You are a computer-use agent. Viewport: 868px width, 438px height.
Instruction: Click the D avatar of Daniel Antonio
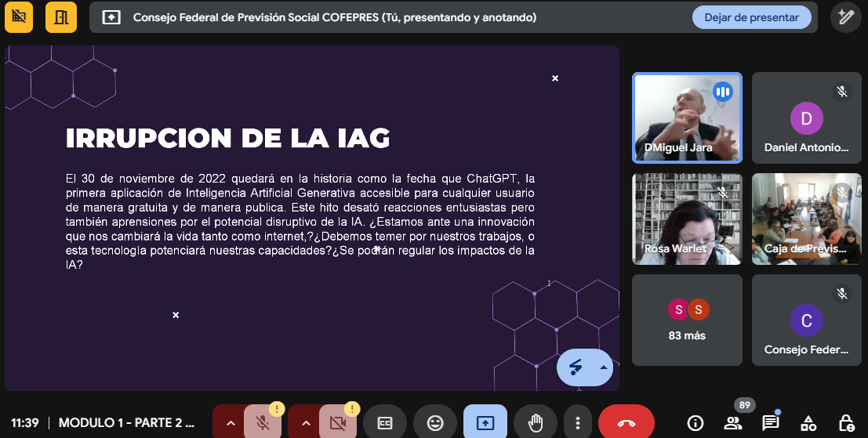tap(807, 118)
